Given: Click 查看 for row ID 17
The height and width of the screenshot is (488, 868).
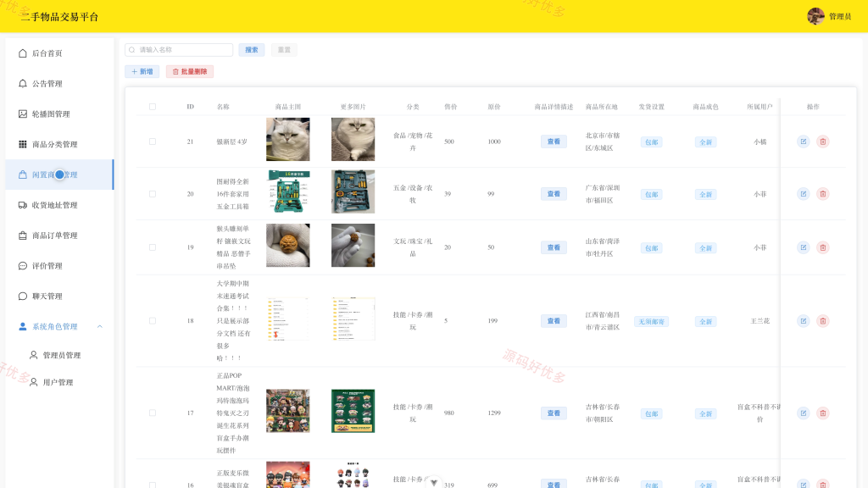Looking at the screenshot, I should click(554, 413).
